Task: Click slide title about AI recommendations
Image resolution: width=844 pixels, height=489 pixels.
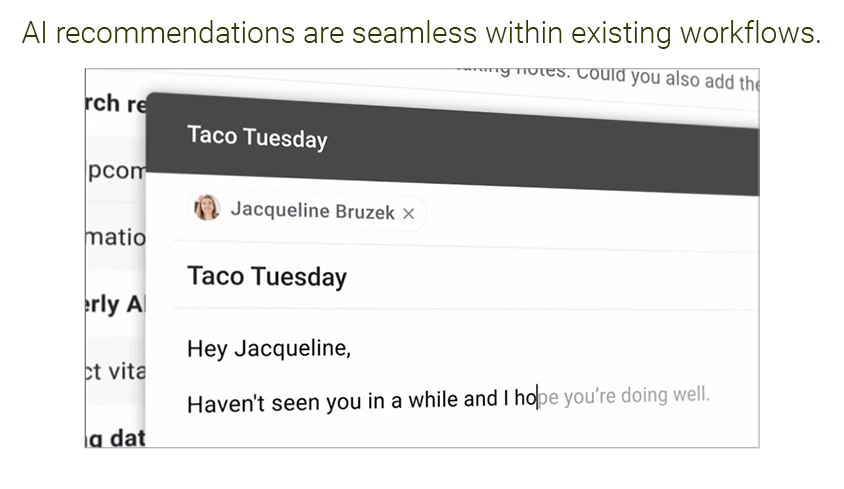Action: (x=421, y=33)
